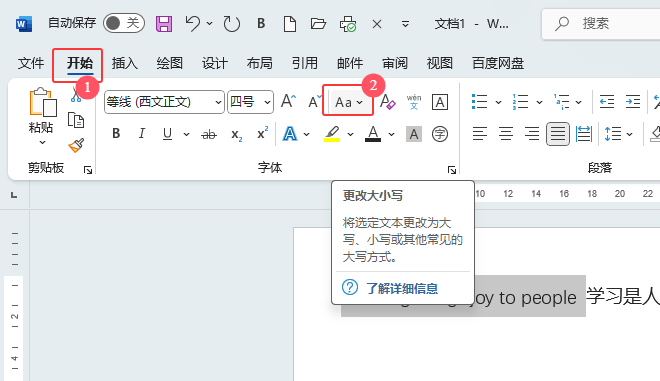Clear all formatting eraser icon
Image resolution: width=660 pixels, height=381 pixels.
point(387,102)
